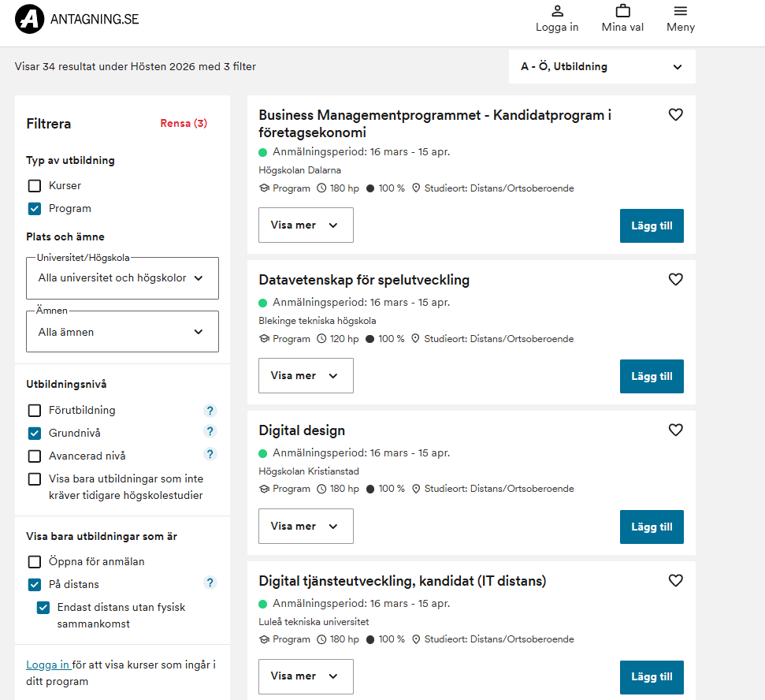Open Mina val briefcase icon
The height and width of the screenshot is (700, 765).
point(622,12)
